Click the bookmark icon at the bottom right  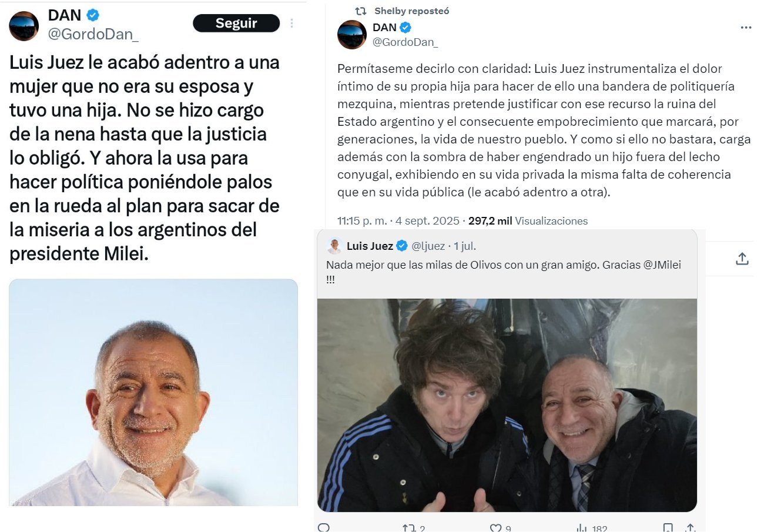pos(668,528)
